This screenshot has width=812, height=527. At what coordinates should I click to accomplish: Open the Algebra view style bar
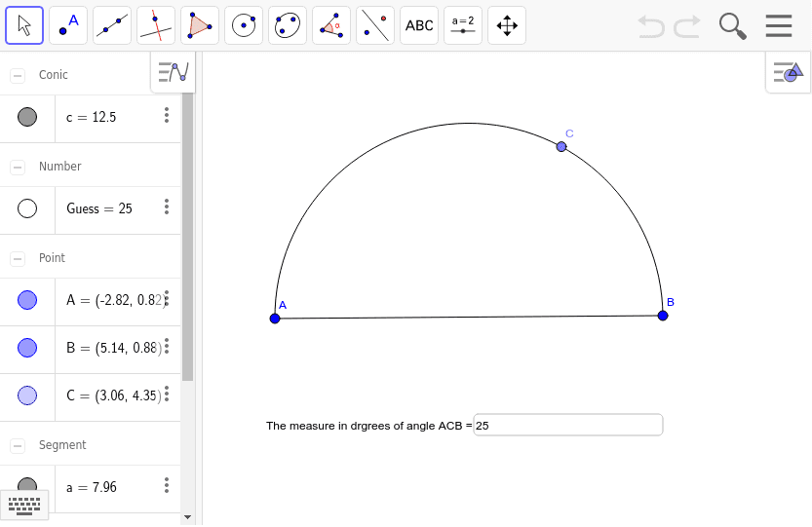pos(173,72)
